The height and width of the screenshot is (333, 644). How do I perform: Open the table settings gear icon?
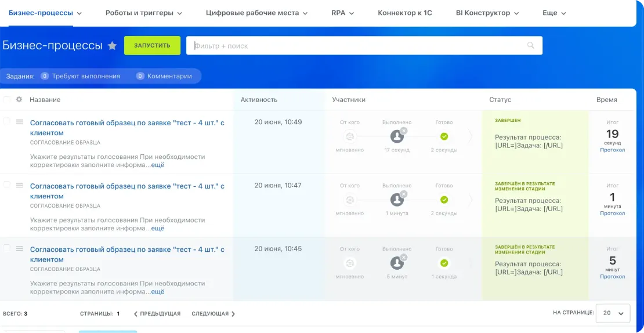(x=19, y=99)
